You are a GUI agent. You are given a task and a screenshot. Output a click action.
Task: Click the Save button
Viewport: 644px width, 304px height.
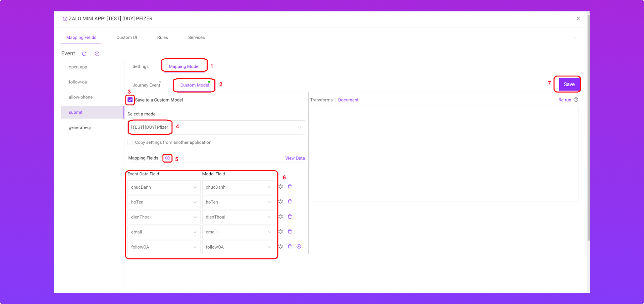[569, 84]
